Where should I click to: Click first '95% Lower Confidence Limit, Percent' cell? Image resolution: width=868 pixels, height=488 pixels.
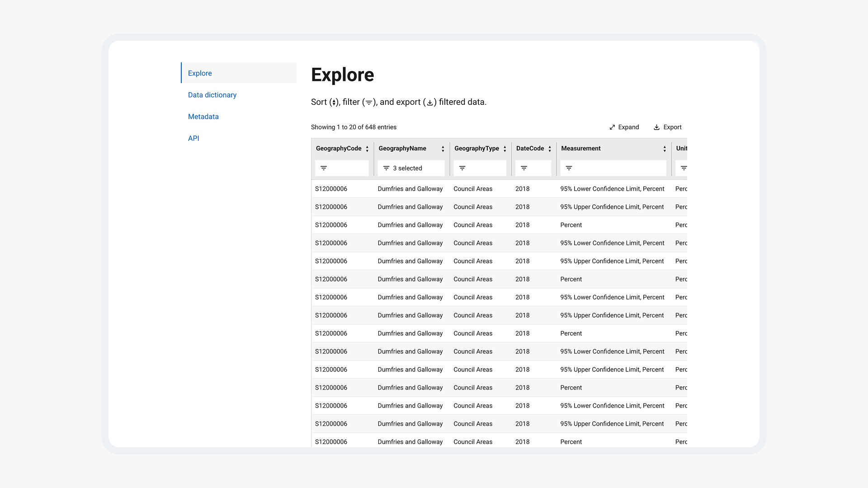click(612, 189)
